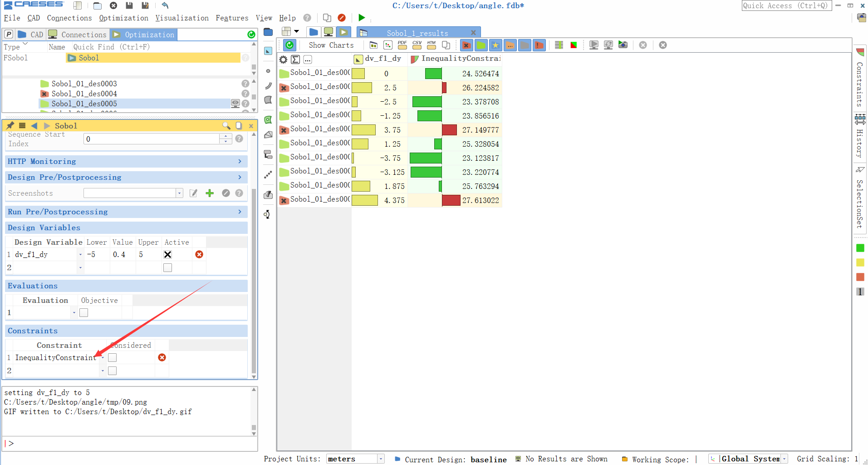Click the orange-red color swatch on right sidebar

[x=860, y=277]
